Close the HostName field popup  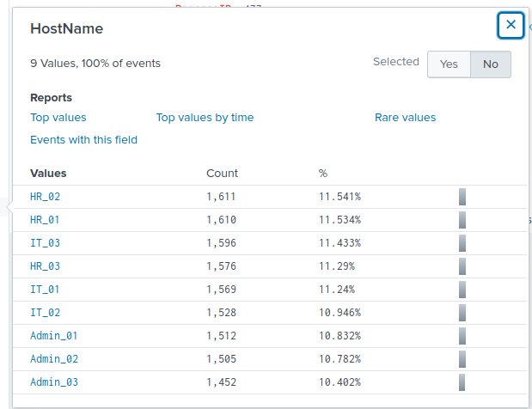pos(511,25)
